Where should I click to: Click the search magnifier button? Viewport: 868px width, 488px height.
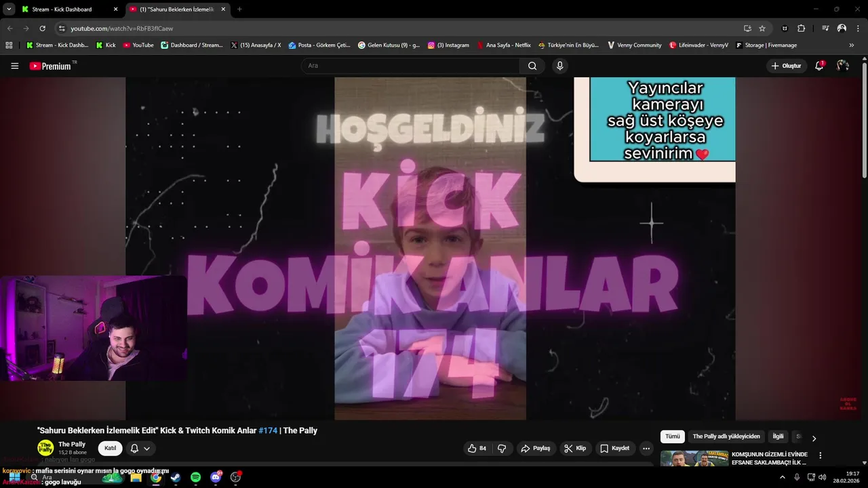click(532, 66)
